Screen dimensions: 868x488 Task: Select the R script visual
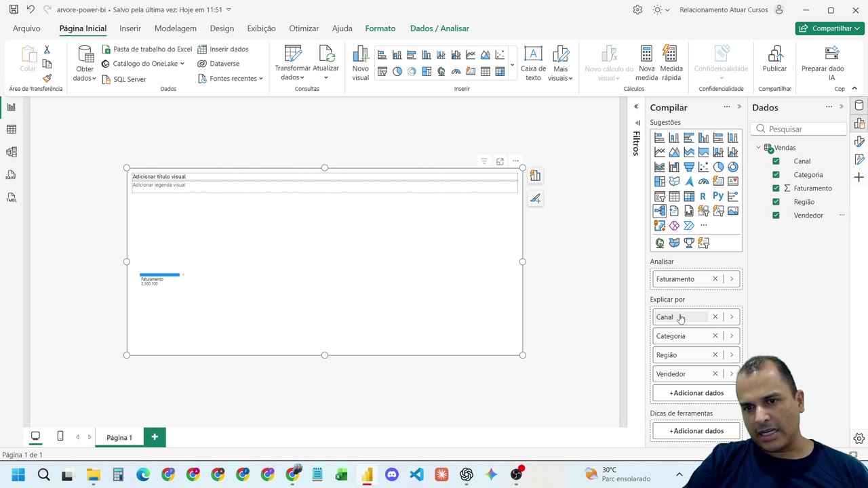(x=703, y=197)
